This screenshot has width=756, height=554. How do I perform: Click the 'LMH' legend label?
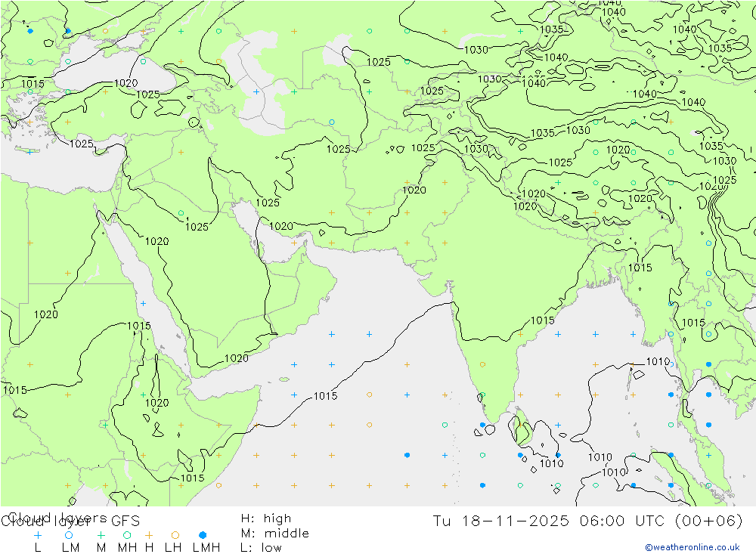point(206,548)
